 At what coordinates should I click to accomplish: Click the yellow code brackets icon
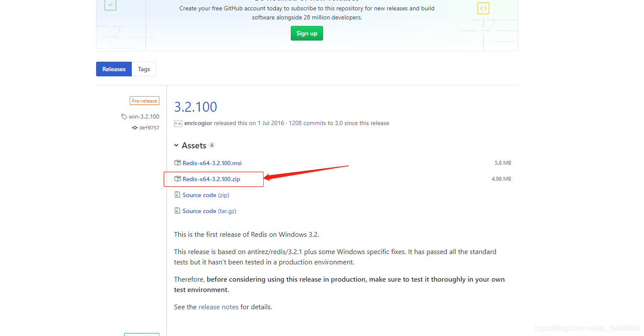coord(483,8)
